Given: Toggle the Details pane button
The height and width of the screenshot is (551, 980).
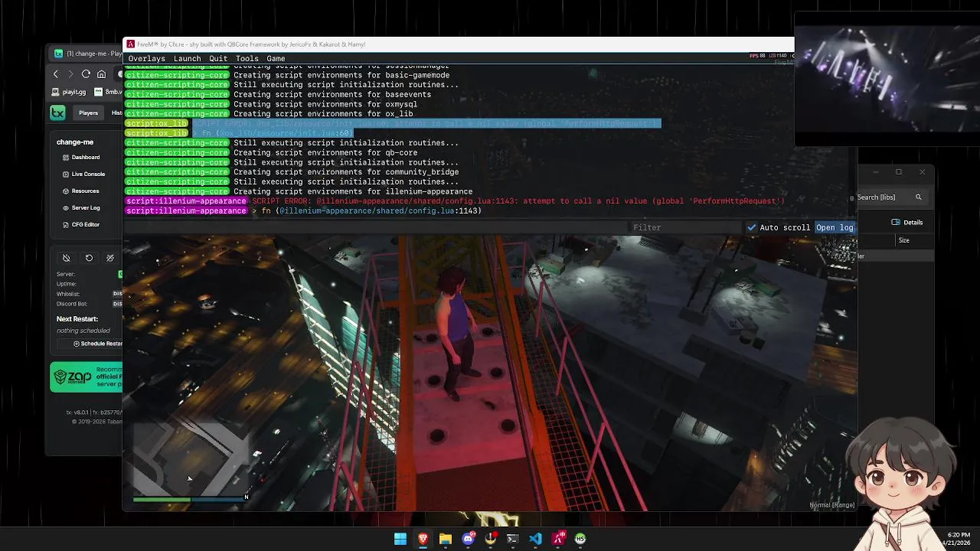Looking at the screenshot, I should [907, 223].
